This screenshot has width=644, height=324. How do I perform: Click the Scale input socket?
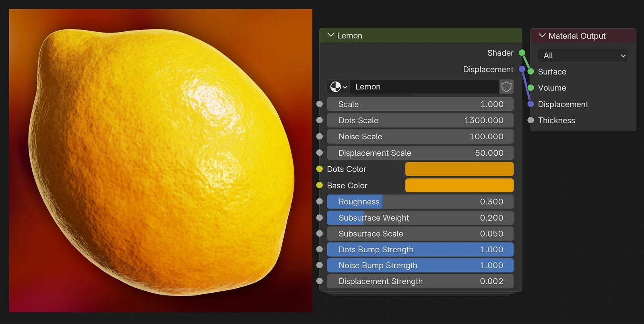320,104
